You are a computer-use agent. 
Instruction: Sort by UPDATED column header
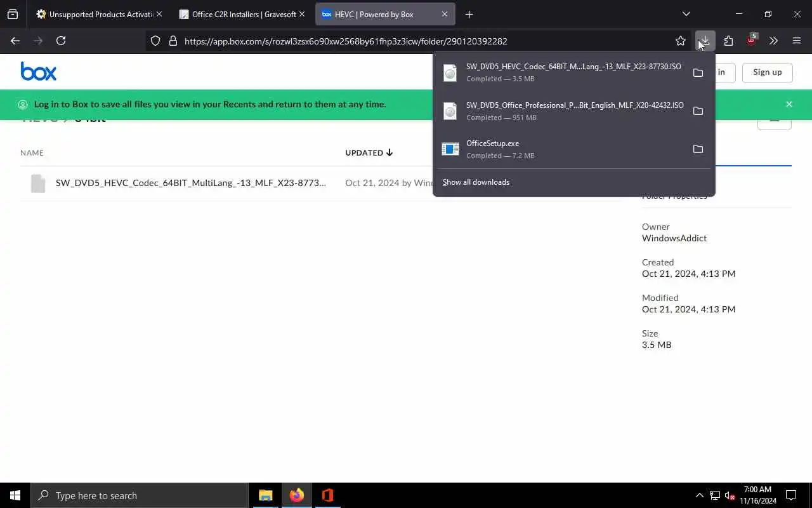coord(369,152)
